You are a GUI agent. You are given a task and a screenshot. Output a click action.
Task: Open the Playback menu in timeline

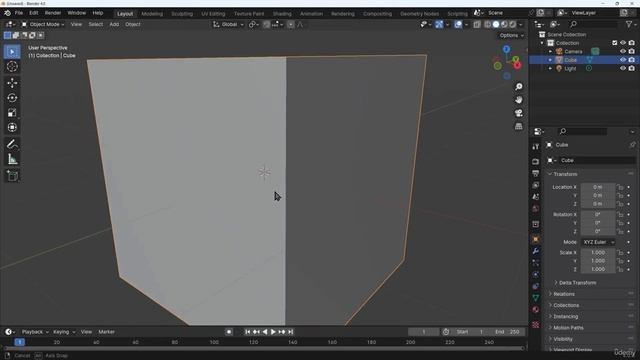(35, 332)
